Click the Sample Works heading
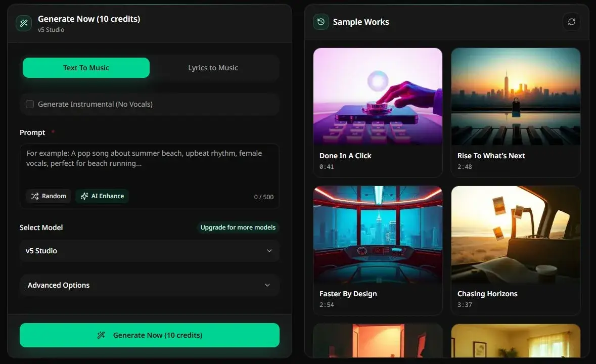Viewport: 596px width, 364px height. pos(361,22)
